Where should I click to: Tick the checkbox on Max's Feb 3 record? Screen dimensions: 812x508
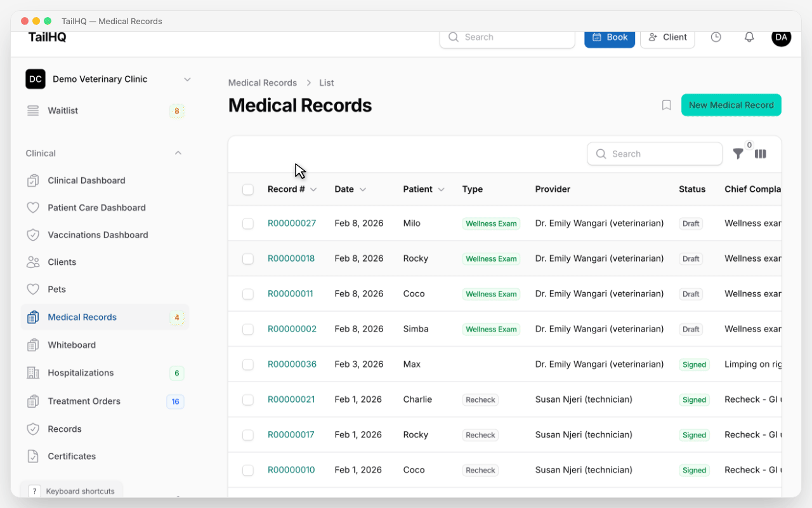(248, 364)
